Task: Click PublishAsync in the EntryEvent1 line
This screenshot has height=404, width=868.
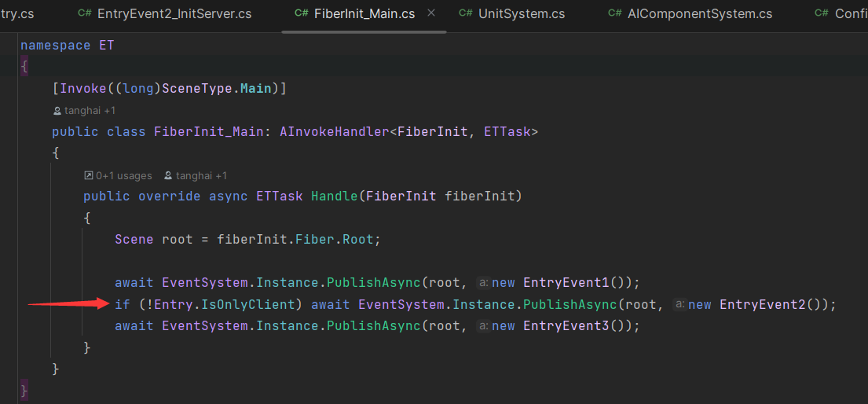Action: [374, 283]
